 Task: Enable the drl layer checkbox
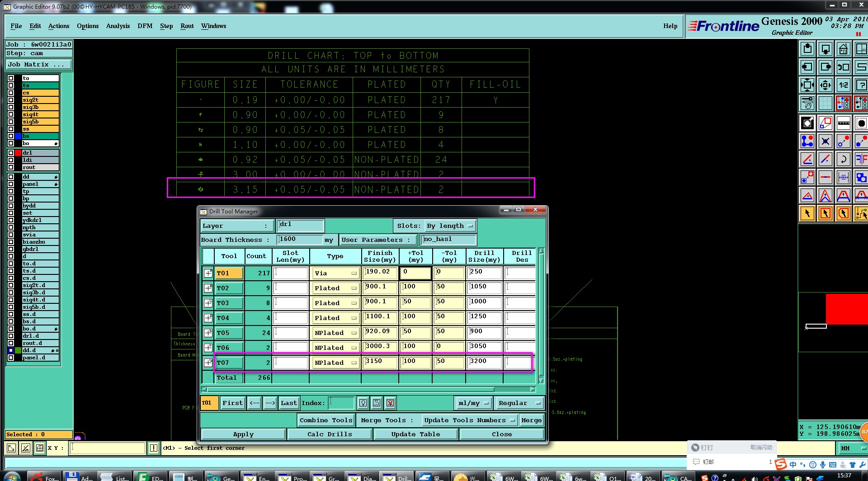pos(11,153)
